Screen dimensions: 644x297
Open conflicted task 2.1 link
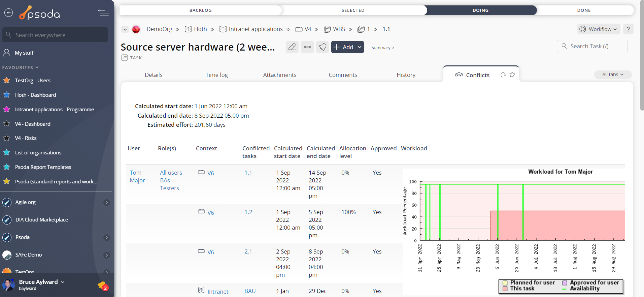click(248, 251)
